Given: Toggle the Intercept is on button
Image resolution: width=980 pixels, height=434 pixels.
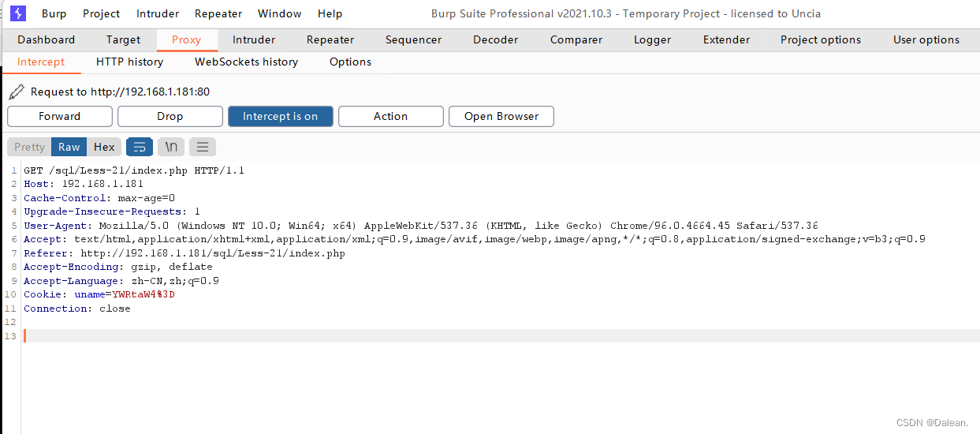Looking at the screenshot, I should [x=281, y=116].
